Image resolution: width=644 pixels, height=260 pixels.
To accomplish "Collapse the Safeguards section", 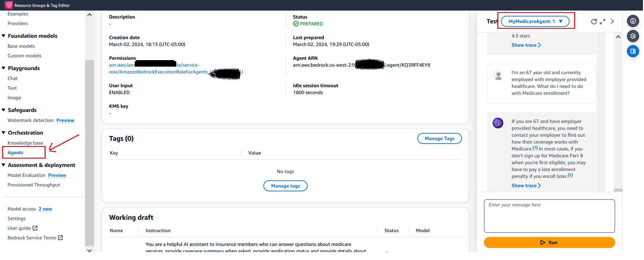I will tap(3, 110).
